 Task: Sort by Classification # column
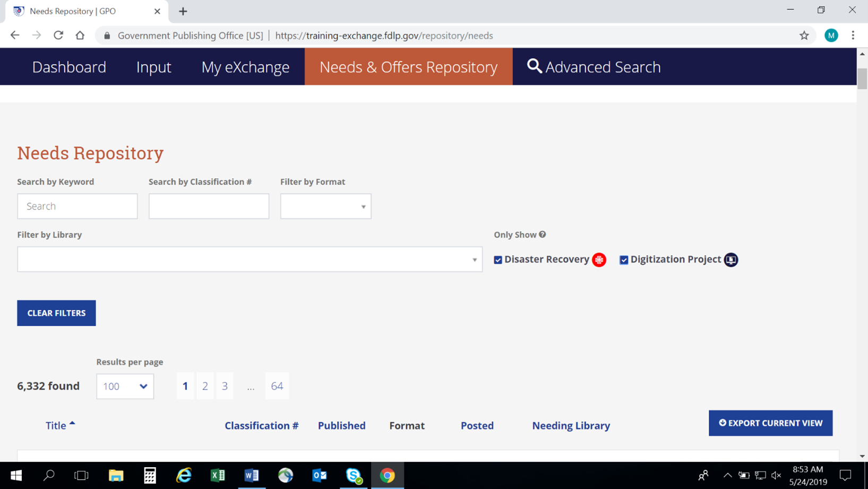click(262, 425)
